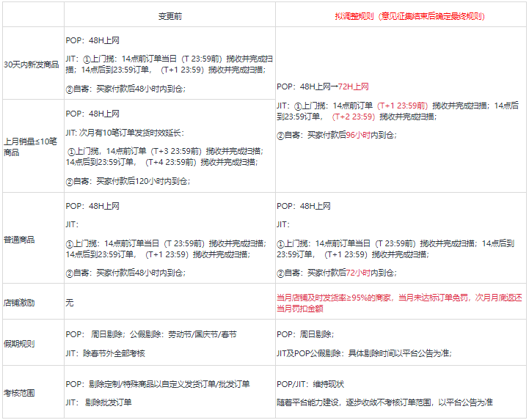
Task: Click the 普通商品 row label
Action: [x=19, y=239]
